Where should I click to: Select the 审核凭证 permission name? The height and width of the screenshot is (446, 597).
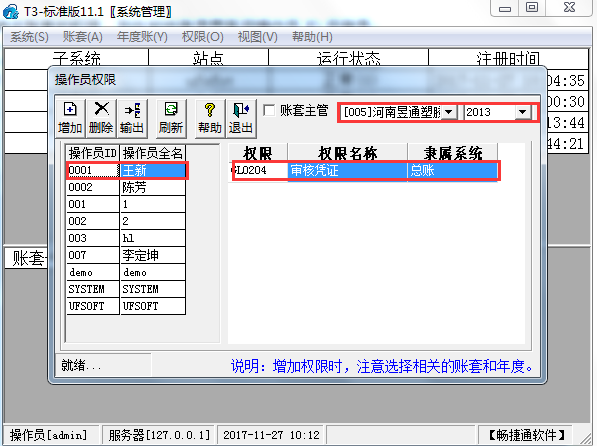[x=348, y=170]
